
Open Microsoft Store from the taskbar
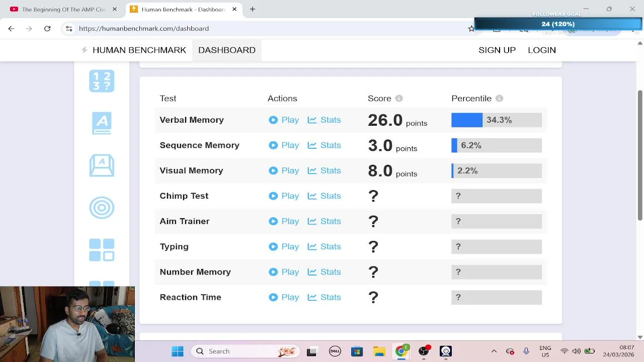(357, 351)
